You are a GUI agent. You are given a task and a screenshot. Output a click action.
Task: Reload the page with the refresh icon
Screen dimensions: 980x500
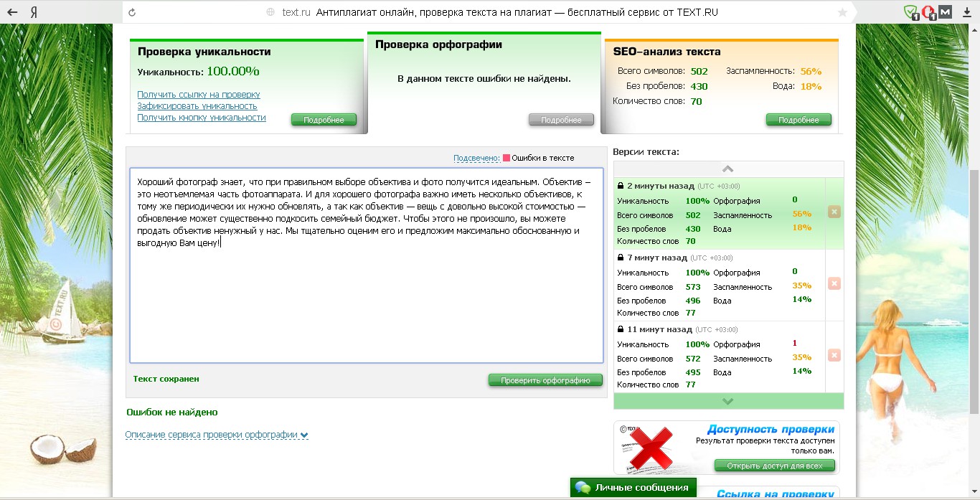pos(132,12)
